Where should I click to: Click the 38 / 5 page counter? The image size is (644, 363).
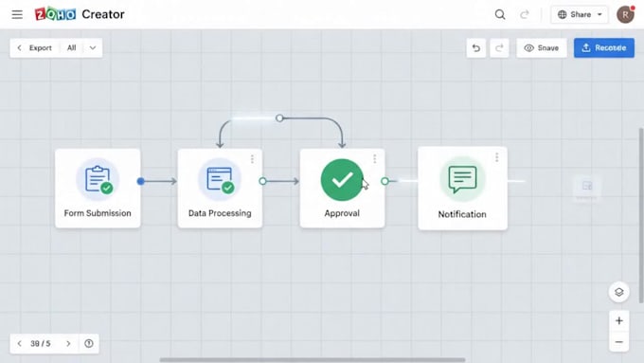tap(40, 344)
